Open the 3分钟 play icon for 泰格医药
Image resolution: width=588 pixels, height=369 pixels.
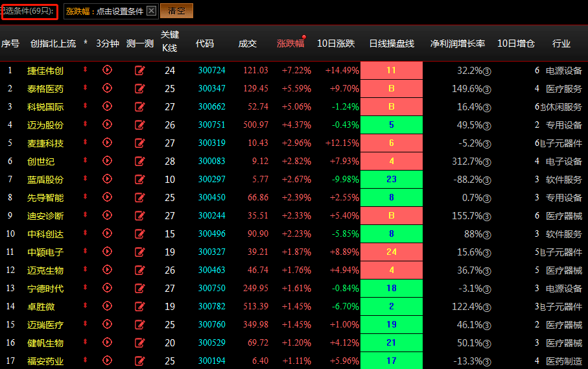click(x=107, y=88)
